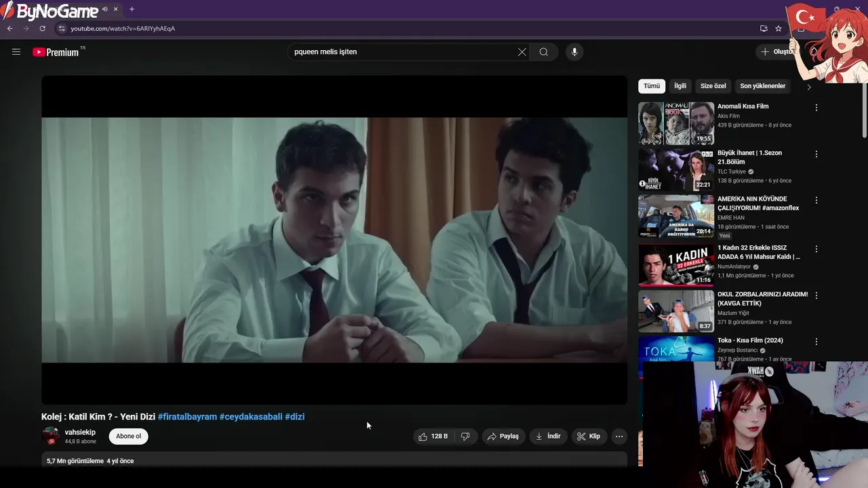This screenshot has width=868, height=488.
Task: Open title Toka - Kısa Film (2024)
Action: tap(750, 340)
